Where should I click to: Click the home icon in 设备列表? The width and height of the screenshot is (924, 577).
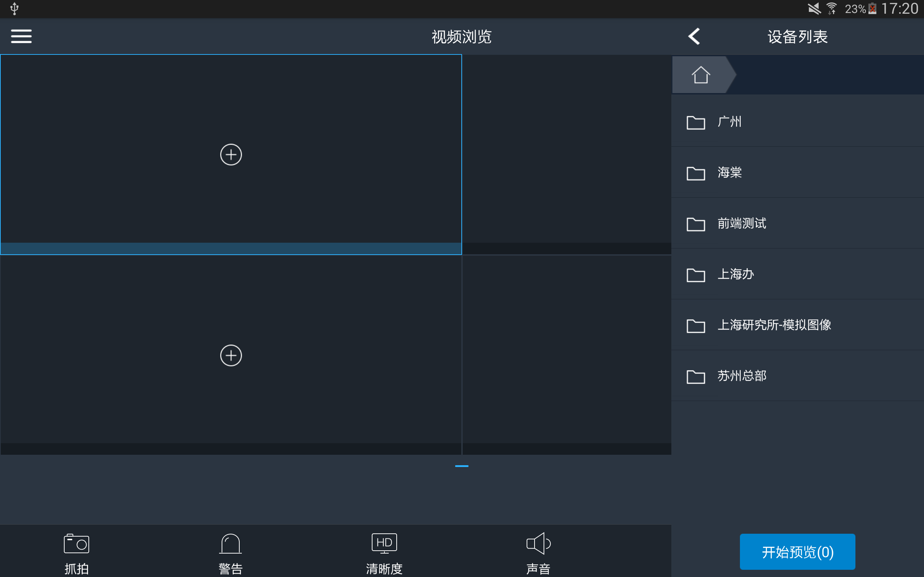point(701,75)
